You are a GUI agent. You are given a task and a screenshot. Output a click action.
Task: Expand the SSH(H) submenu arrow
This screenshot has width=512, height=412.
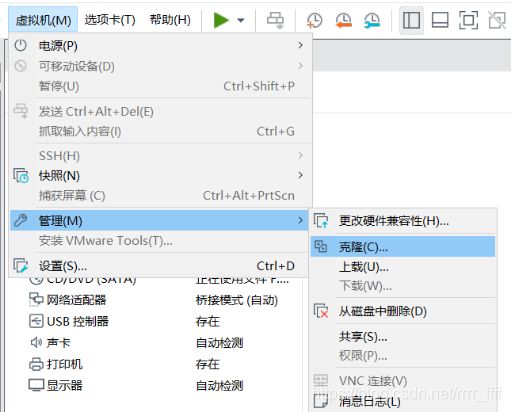(300, 155)
